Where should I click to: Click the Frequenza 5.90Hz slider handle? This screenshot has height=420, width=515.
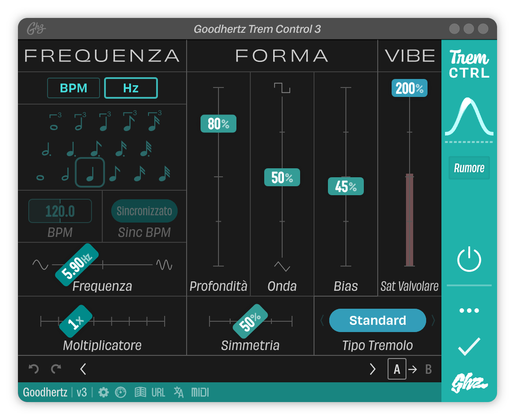coord(77,265)
